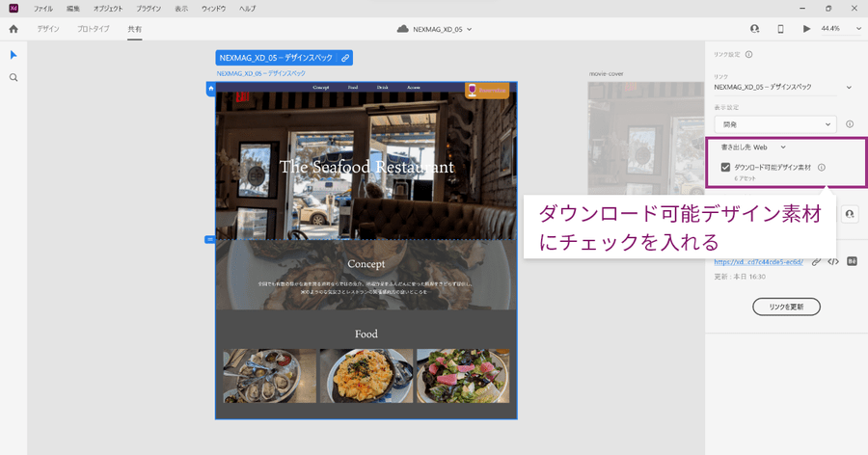
Task: Switch to the デザイン mode tab
Action: coord(48,29)
